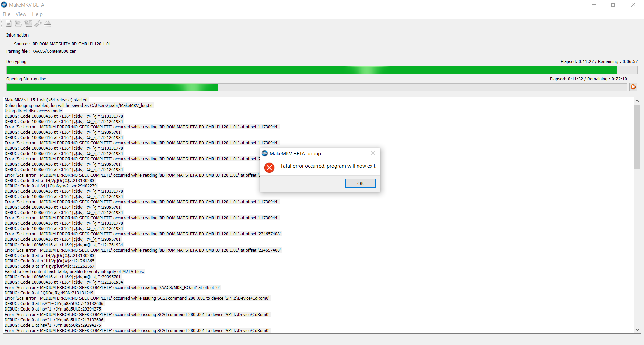Screen dimensions: 644x345
Task: Click the Eject disc toolbar icon
Action: point(48,24)
